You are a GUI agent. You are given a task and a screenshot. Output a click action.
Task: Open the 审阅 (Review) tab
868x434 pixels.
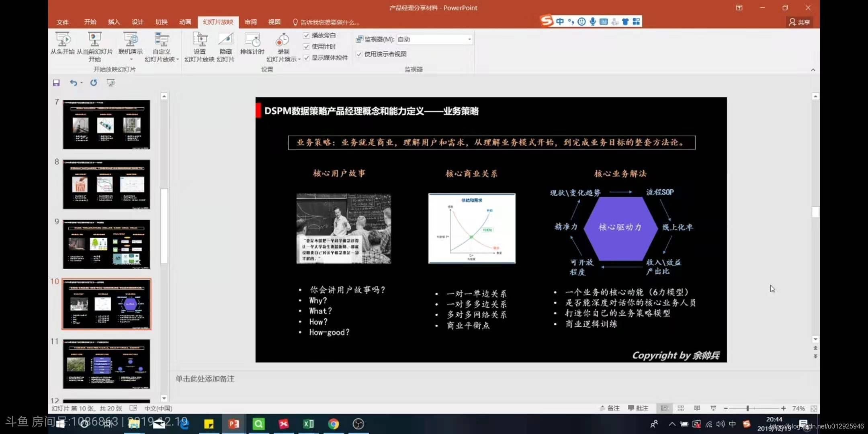[250, 22]
